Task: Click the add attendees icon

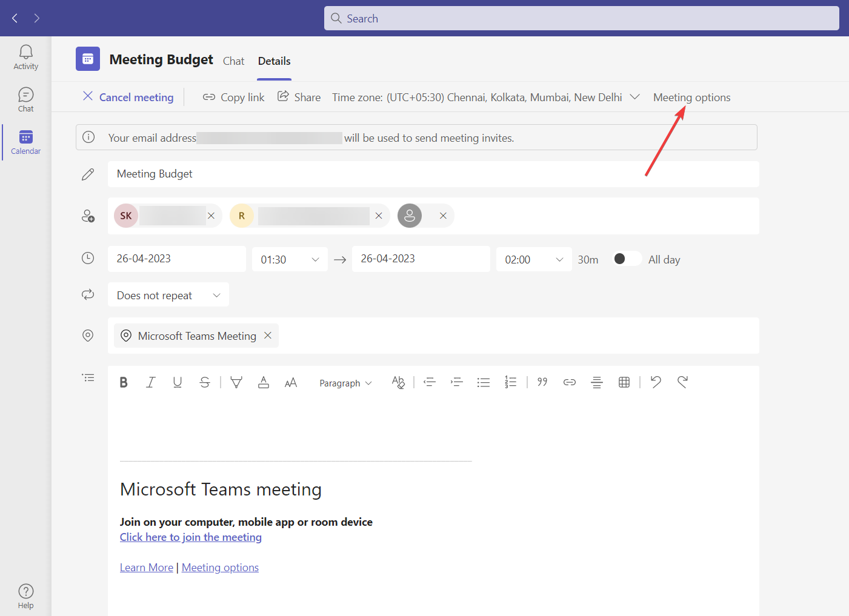Action: (x=88, y=216)
